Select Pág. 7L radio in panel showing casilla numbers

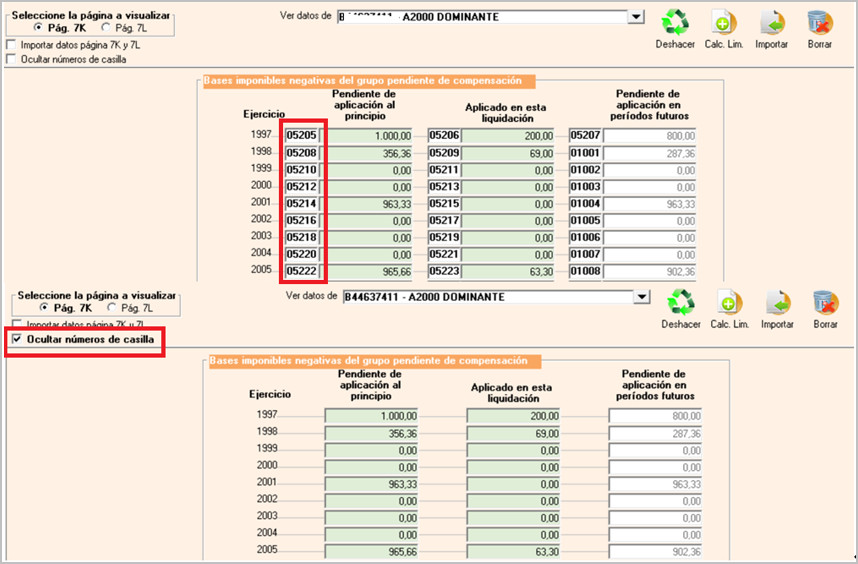click(106, 27)
